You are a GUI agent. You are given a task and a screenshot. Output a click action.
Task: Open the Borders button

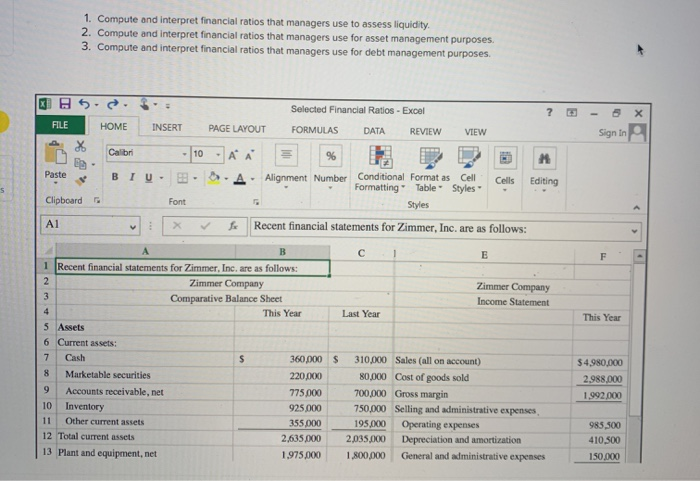(182, 178)
